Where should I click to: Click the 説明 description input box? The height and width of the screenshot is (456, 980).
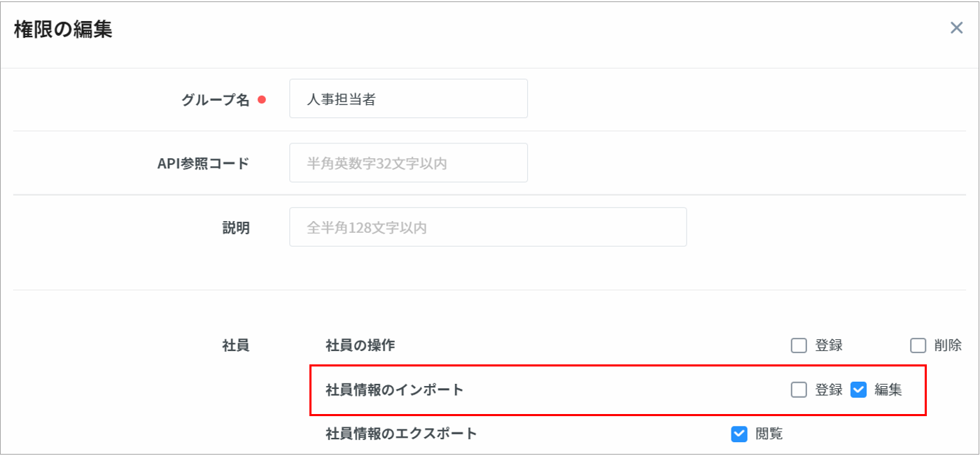[x=487, y=227]
